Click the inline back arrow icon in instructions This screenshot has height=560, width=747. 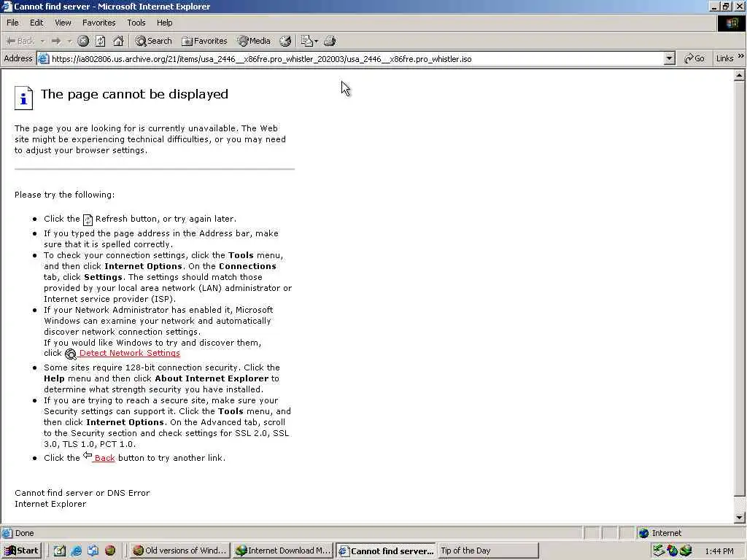point(88,456)
